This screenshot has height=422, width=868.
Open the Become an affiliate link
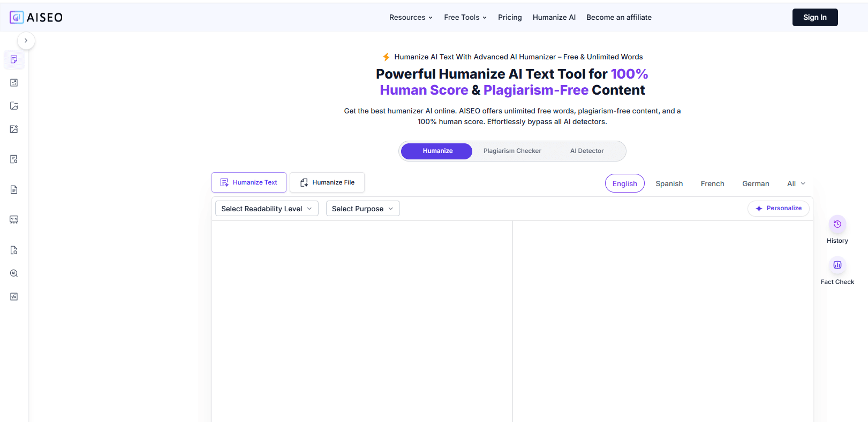point(619,17)
